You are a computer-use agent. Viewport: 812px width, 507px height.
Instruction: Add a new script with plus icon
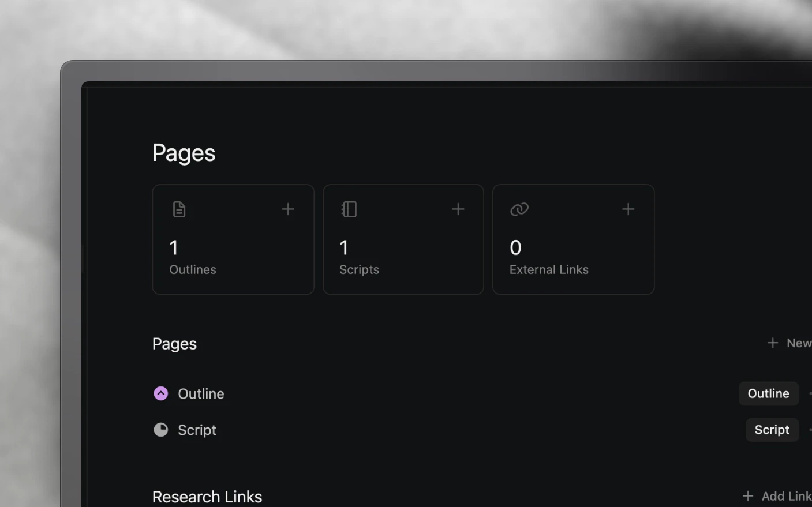click(x=458, y=209)
